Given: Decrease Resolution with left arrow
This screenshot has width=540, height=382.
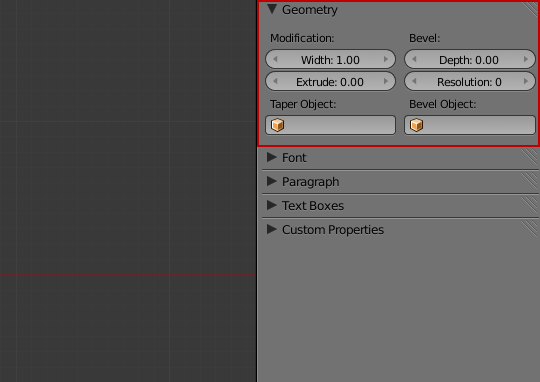Looking at the screenshot, I should pos(414,81).
